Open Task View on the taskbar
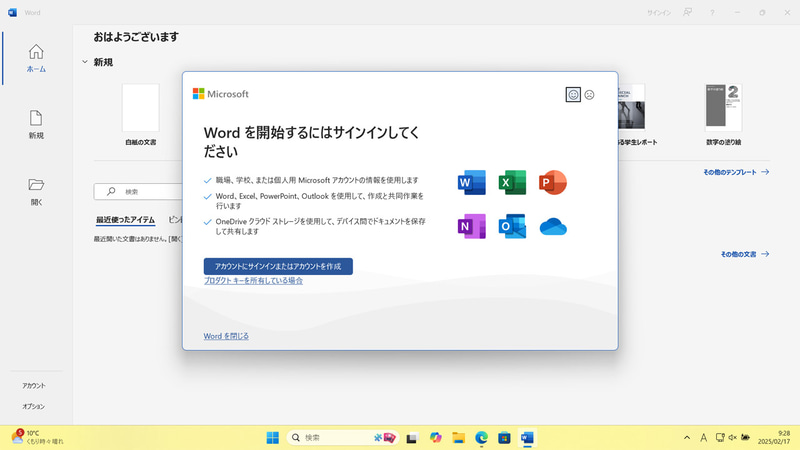 tap(412, 438)
